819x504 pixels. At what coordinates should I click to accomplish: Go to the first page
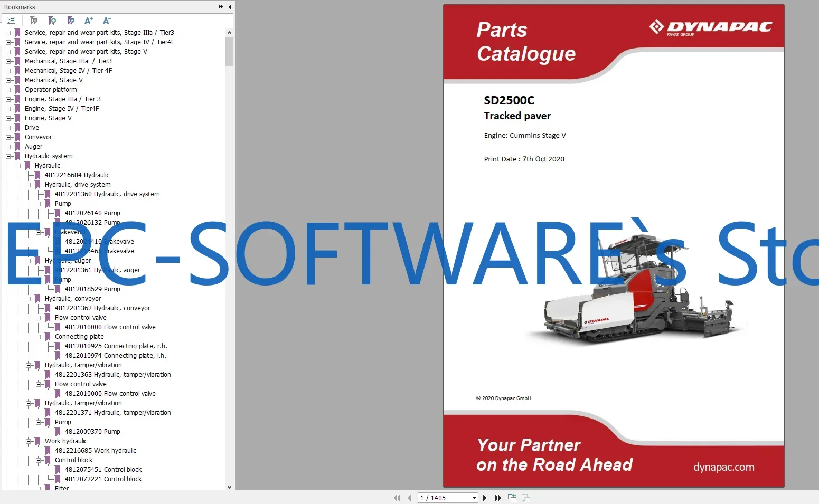[397, 498]
